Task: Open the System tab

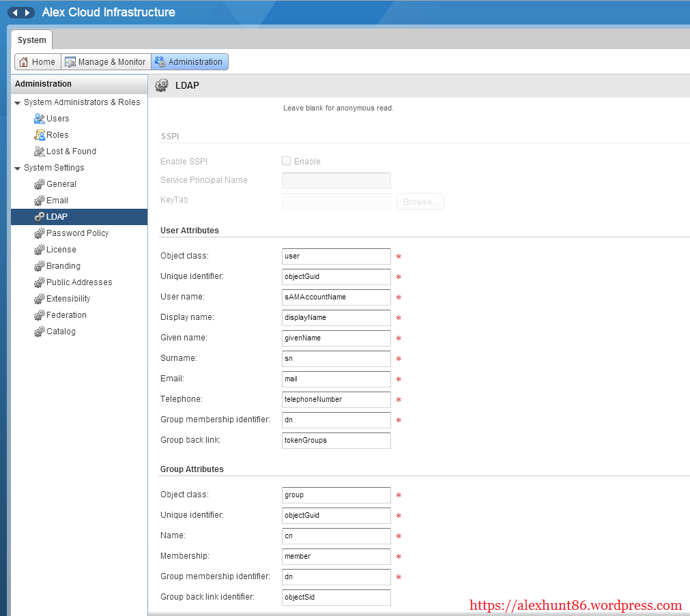Action: tap(31, 40)
